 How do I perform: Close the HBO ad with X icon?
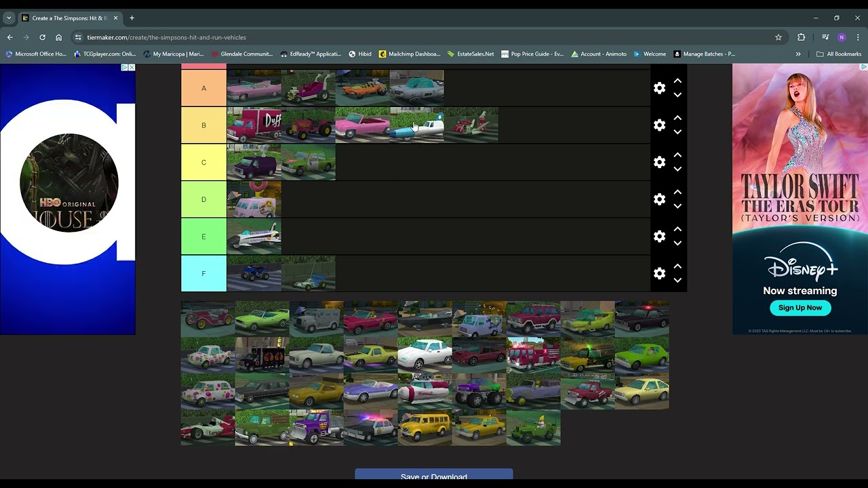point(132,67)
